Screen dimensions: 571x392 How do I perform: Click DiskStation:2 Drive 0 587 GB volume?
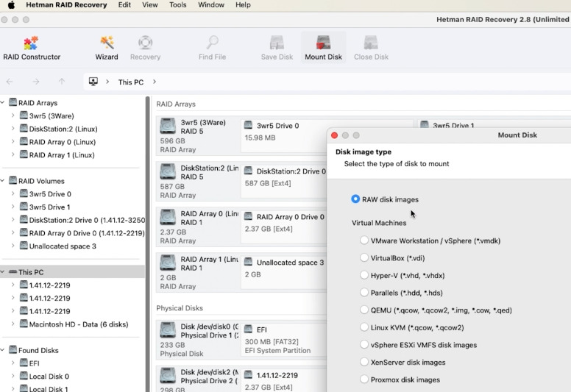coord(284,181)
